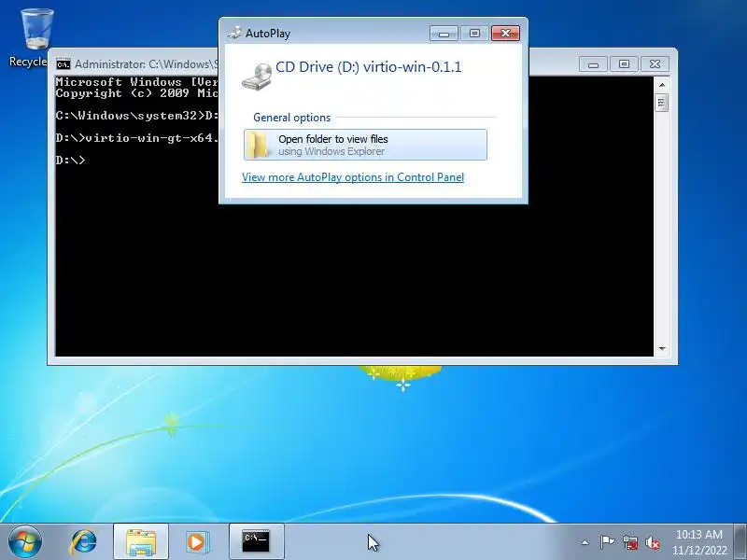This screenshot has height=560, width=747.
Task: Click the muted volume tray icon
Action: 653,542
